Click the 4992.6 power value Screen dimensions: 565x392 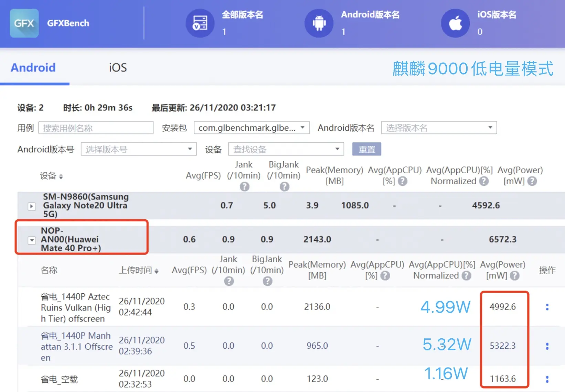[503, 307]
